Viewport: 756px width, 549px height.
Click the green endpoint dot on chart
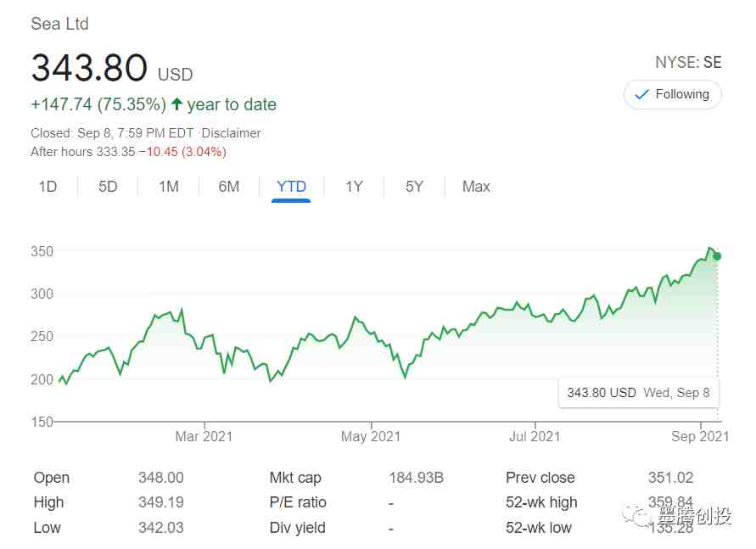[x=717, y=255]
